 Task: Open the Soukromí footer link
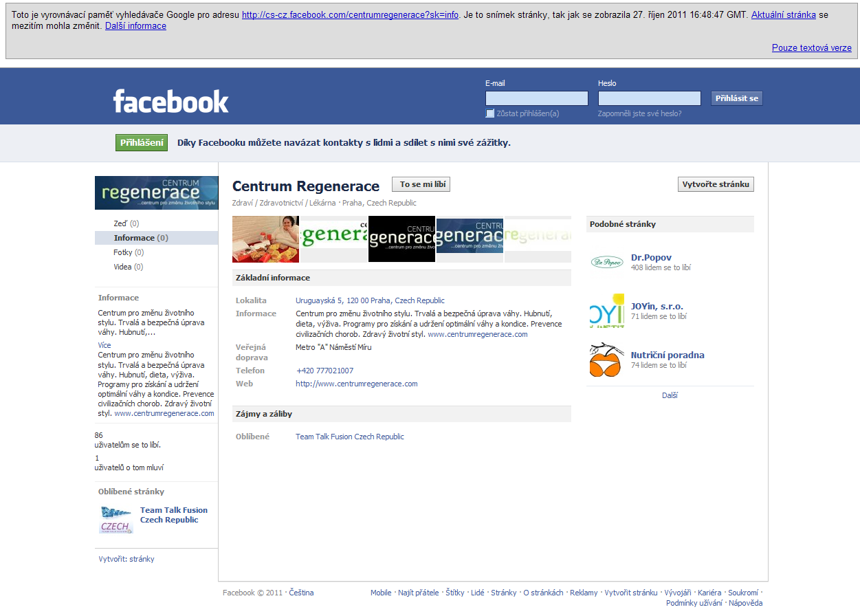[x=743, y=593]
